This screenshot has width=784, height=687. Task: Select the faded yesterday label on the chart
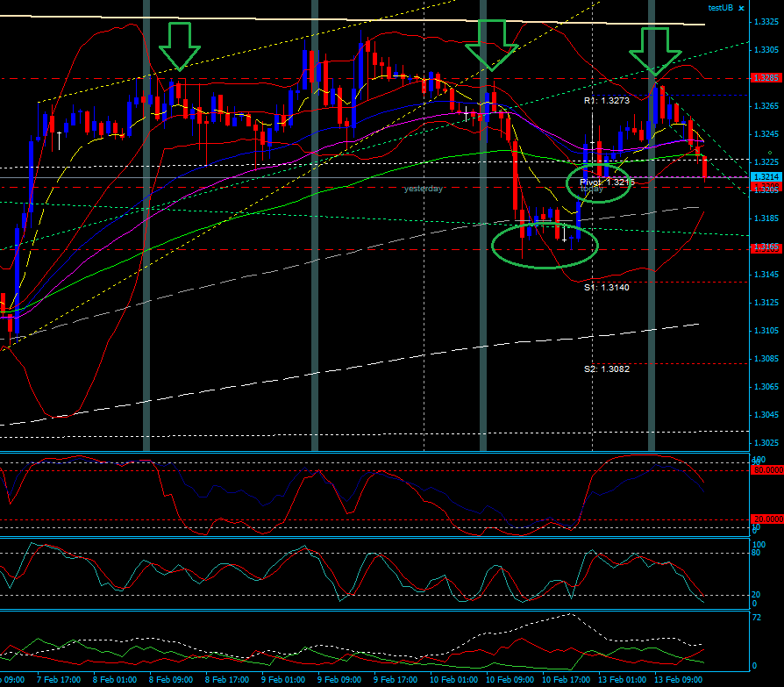pyautogui.click(x=422, y=188)
